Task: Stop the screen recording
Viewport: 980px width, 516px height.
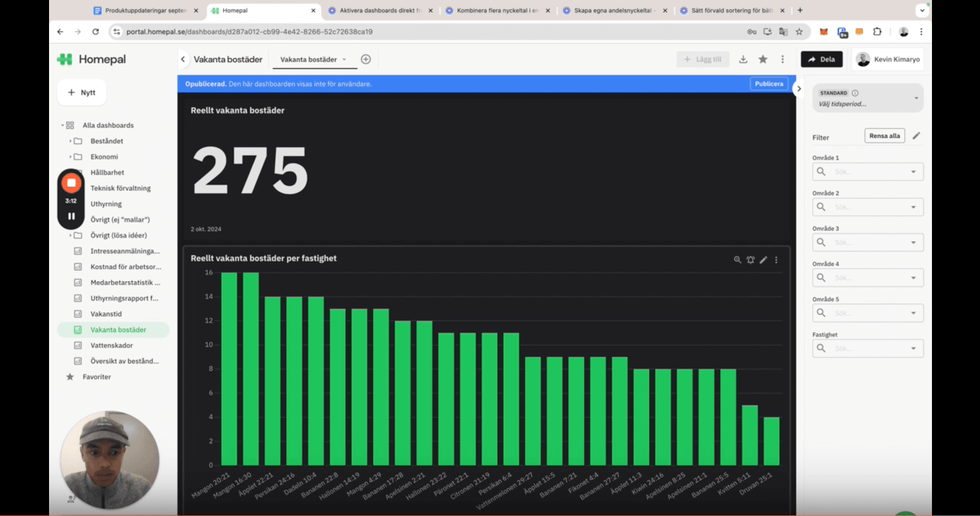Action: click(x=71, y=183)
